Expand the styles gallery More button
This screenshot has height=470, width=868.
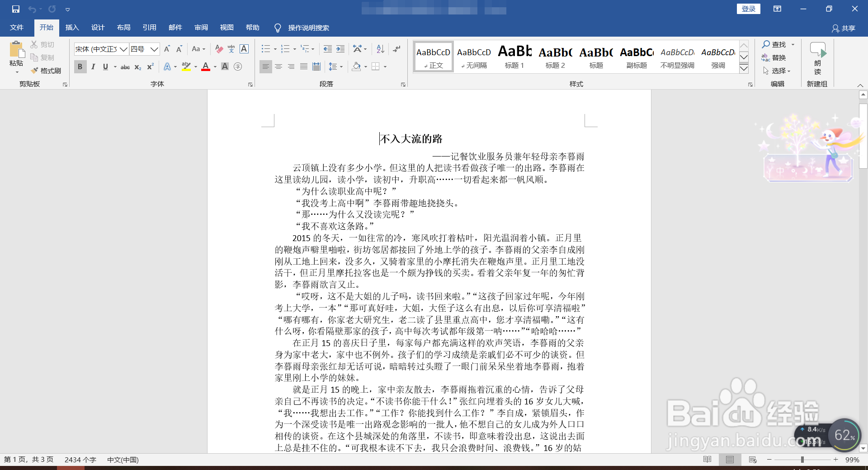(744, 68)
